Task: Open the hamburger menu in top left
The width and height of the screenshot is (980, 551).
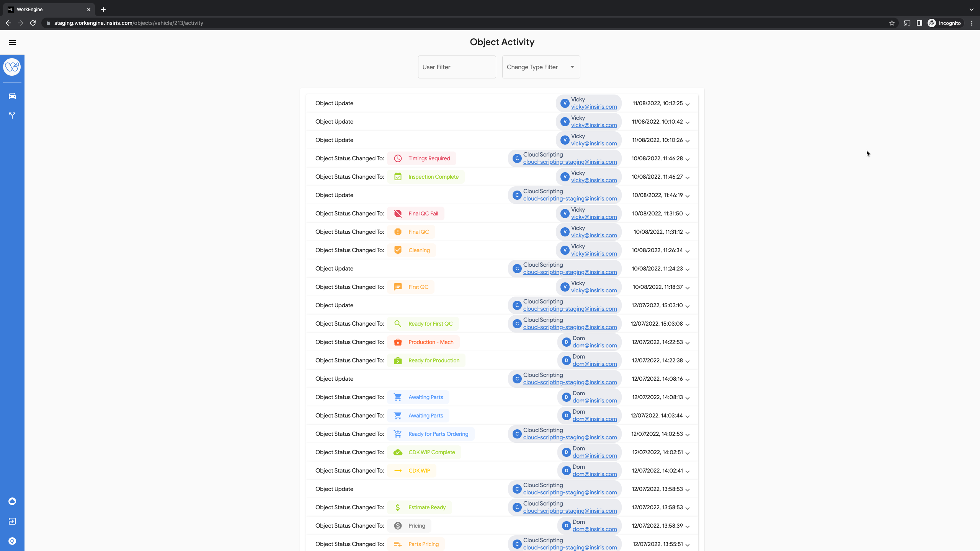Action: tap(12, 42)
